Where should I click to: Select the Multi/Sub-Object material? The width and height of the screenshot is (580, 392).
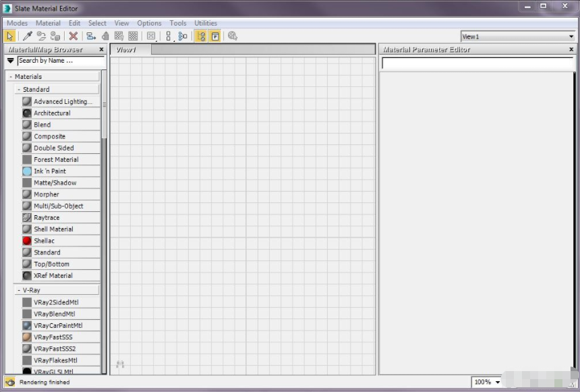[61, 206]
